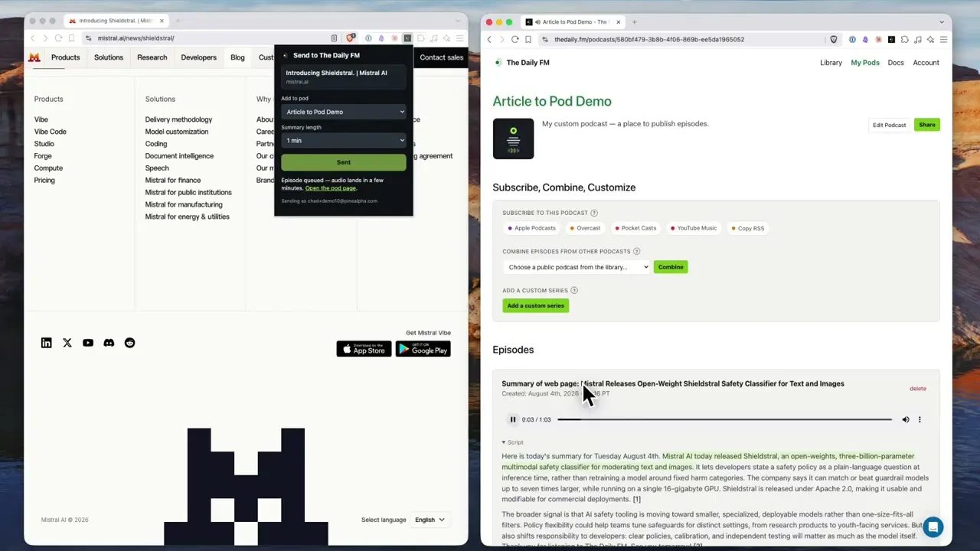Screen dimensions: 980x551
Task: Open the chat widget bubble
Action: (x=933, y=527)
